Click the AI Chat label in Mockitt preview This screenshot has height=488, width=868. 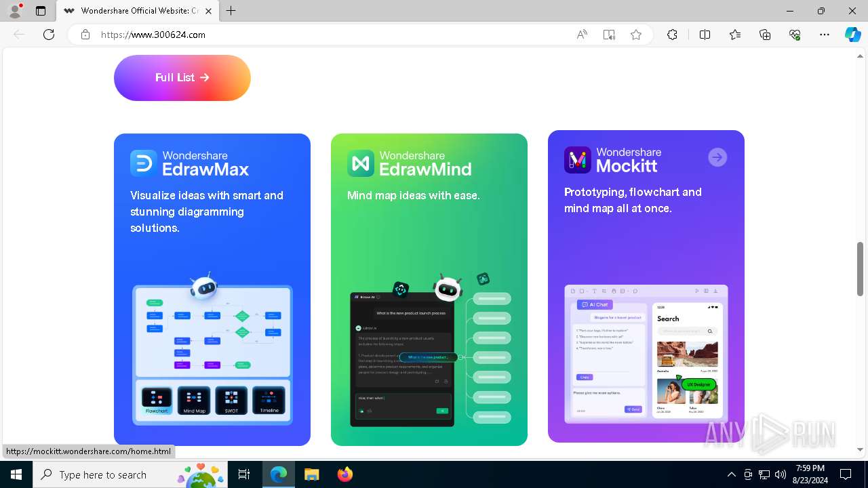point(595,305)
